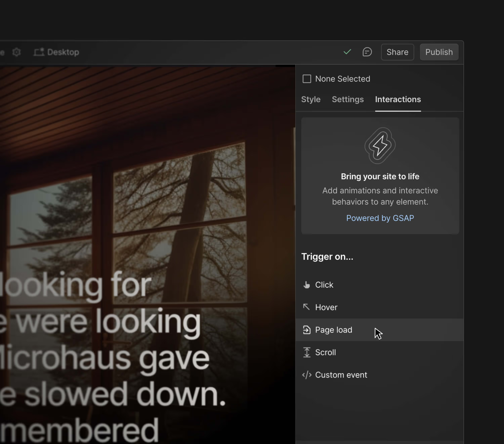Select the Interactions tab
The width and height of the screenshot is (504, 444).
tap(398, 99)
